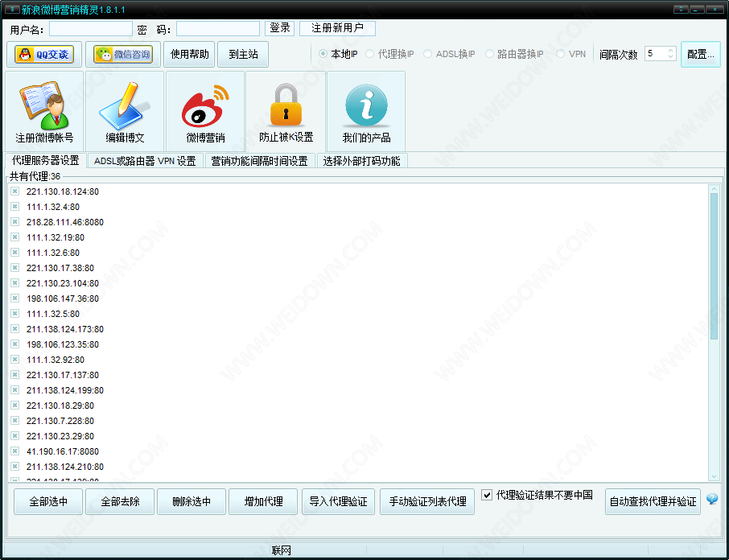Check the proxy 111.1.32.4:80 box

click(x=14, y=206)
